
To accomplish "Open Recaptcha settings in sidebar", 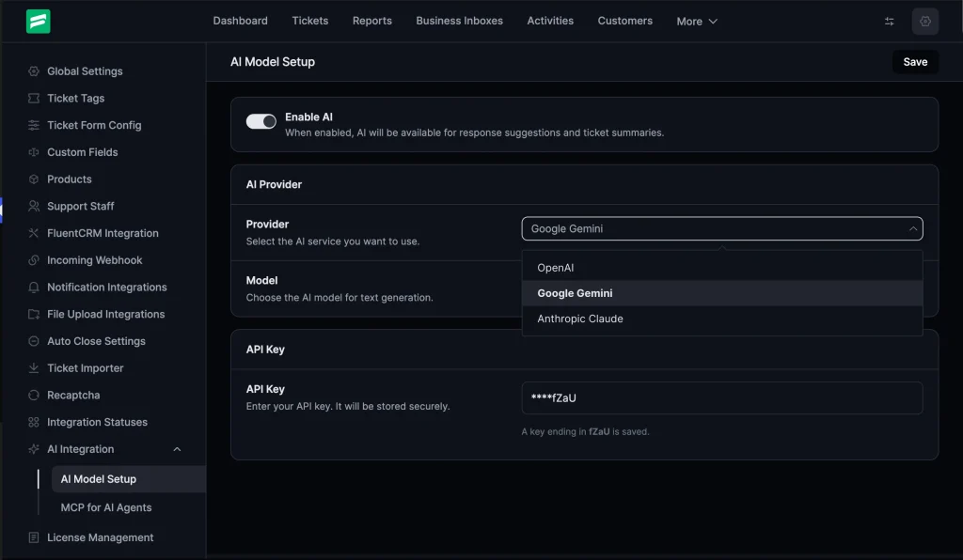I will coord(73,395).
